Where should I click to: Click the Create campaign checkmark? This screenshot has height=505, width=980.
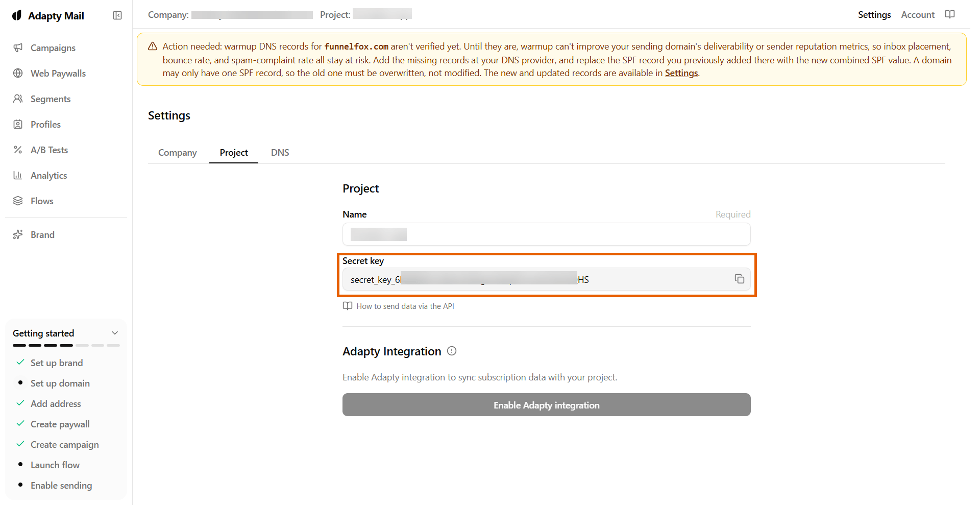click(20, 444)
